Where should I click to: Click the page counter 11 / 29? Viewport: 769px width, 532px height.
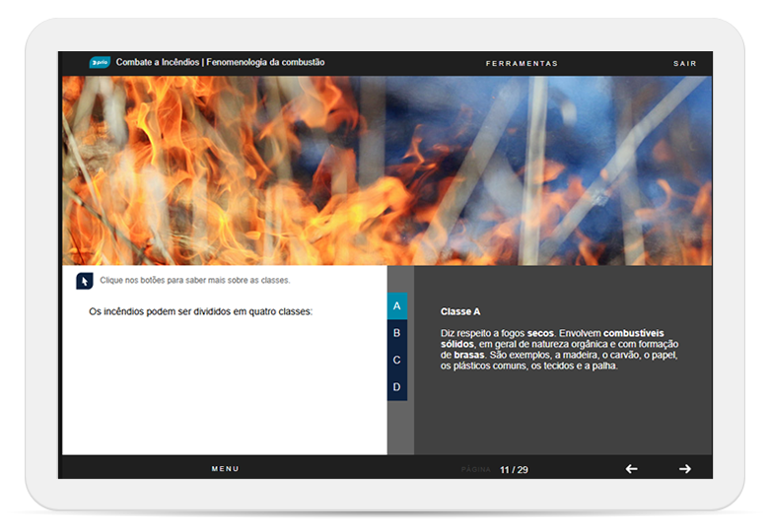tap(514, 470)
